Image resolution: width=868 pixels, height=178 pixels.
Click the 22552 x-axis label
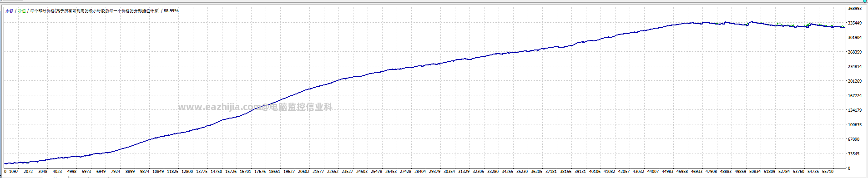(x=333, y=172)
